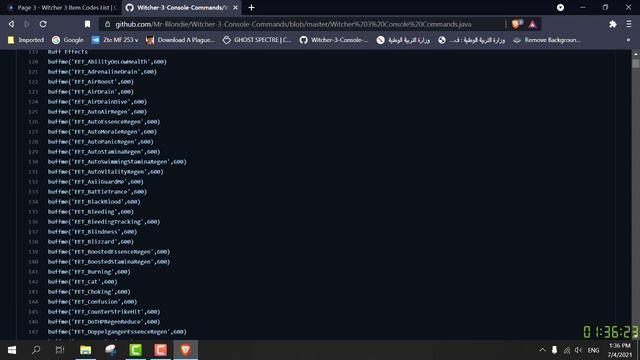Viewport: 640px width, 360px height.
Task: Open Windows taskbar search
Action: (36, 350)
